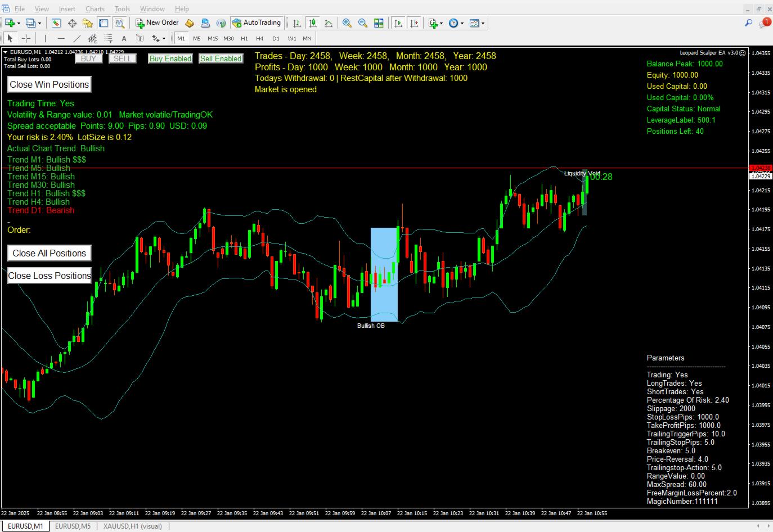Image resolution: width=773 pixels, height=532 pixels.
Task: Draw a horizontal line on the chart
Action: click(x=61, y=38)
